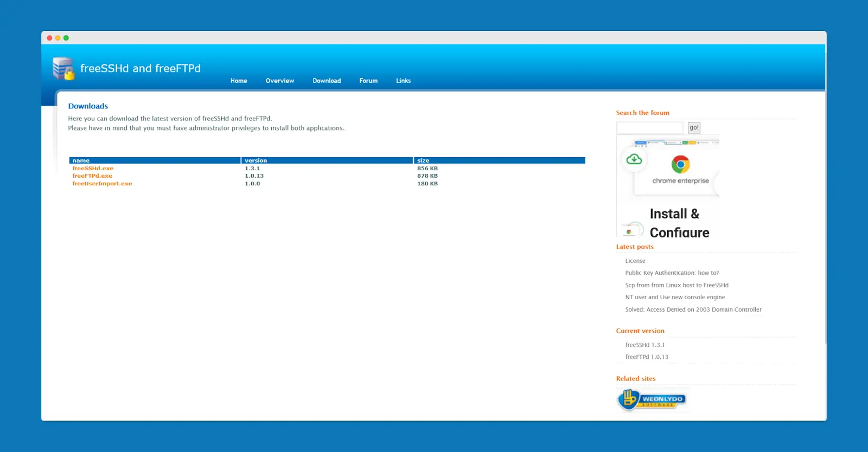Click the Install & Configure ad headline

click(679, 223)
